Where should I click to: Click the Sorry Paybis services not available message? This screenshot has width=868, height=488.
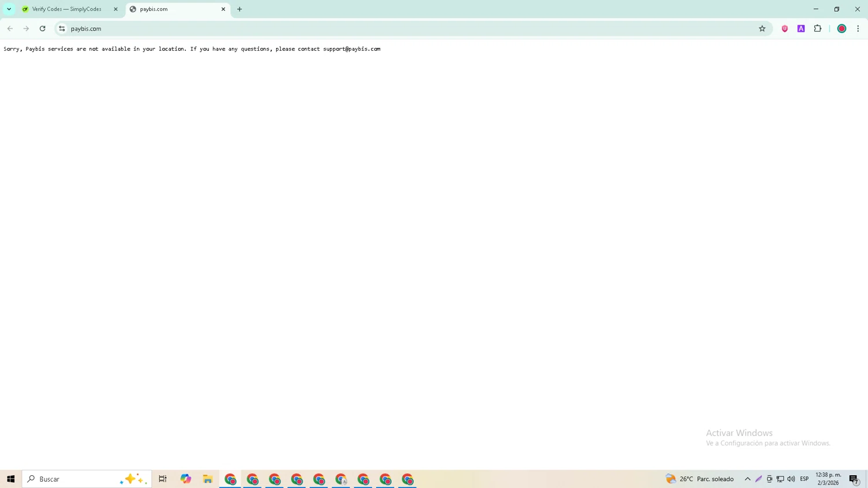coord(192,49)
